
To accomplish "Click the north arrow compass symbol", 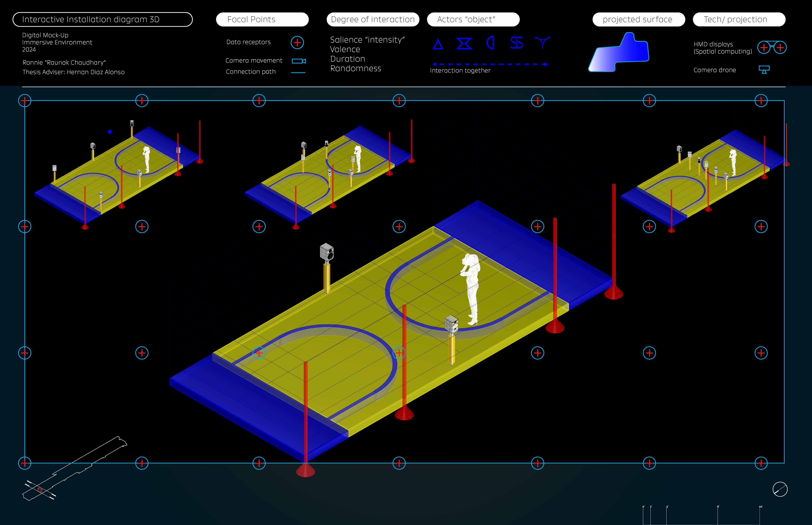I will (x=780, y=490).
